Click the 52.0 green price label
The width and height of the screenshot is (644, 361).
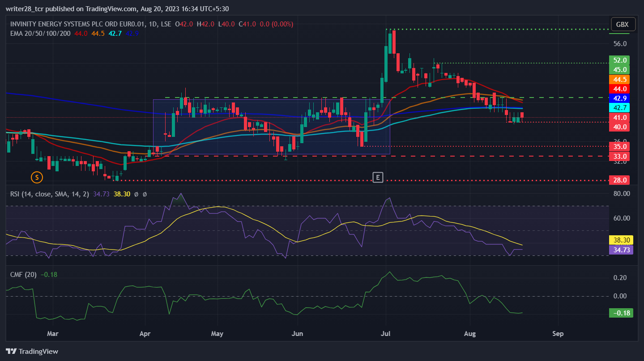pyautogui.click(x=620, y=60)
